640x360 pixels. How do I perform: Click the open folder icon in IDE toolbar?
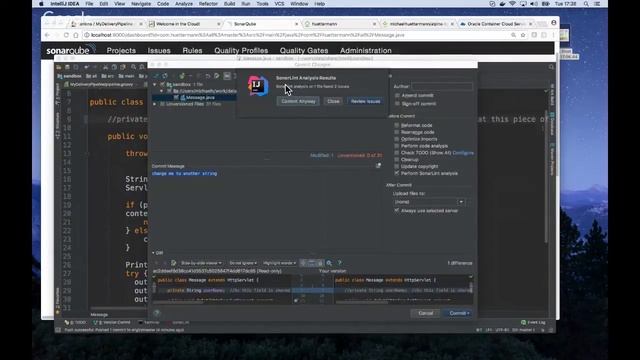click(x=59, y=67)
